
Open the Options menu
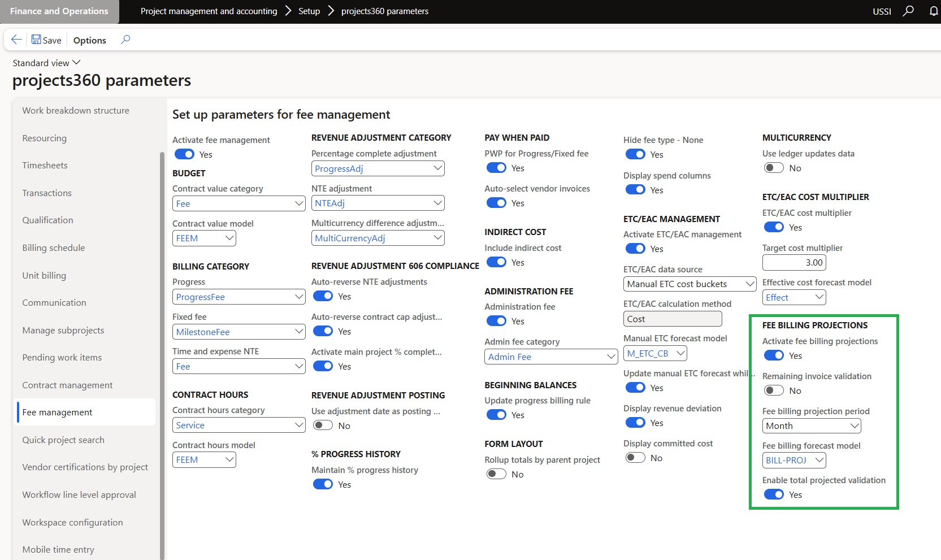click(89, 40)
